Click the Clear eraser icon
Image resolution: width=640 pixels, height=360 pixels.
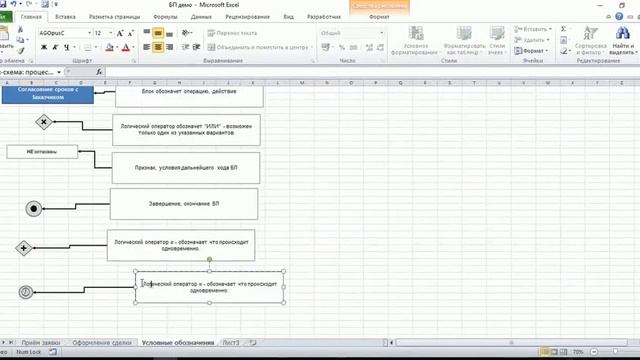click(x=564, y=51)
